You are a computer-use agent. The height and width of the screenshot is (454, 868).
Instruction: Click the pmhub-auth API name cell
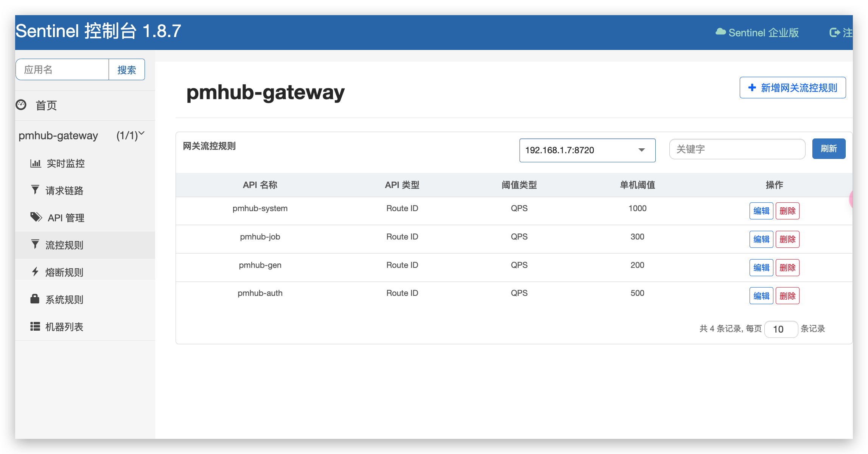260,293
